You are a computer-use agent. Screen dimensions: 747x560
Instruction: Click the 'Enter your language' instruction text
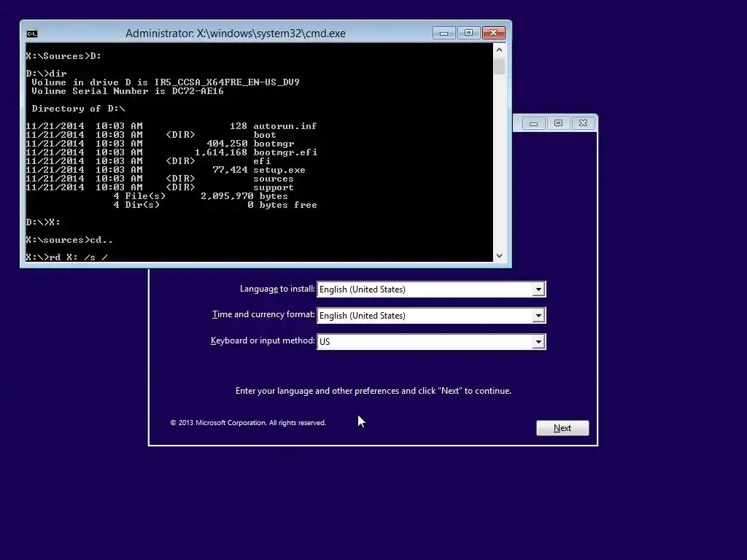[373, 391]
